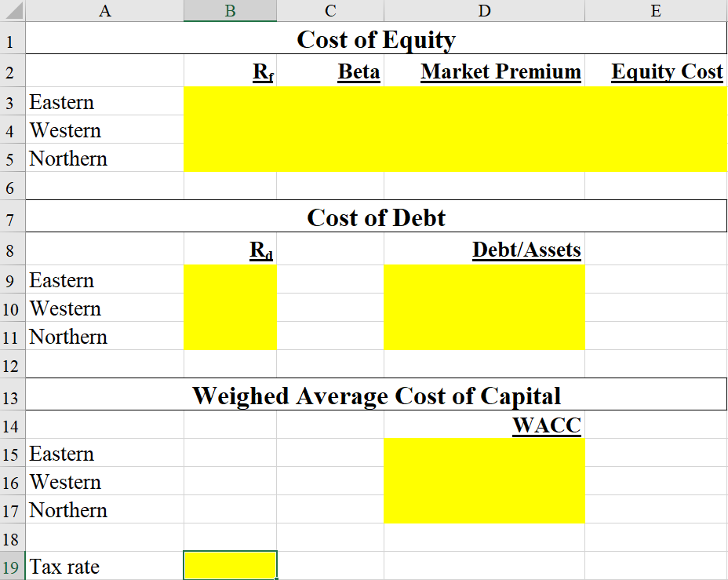Image resolution: width=728 pixels, height=580 pixels.
Task: Click the yellow Rd cell for Eastern
Action: [230, 279]
